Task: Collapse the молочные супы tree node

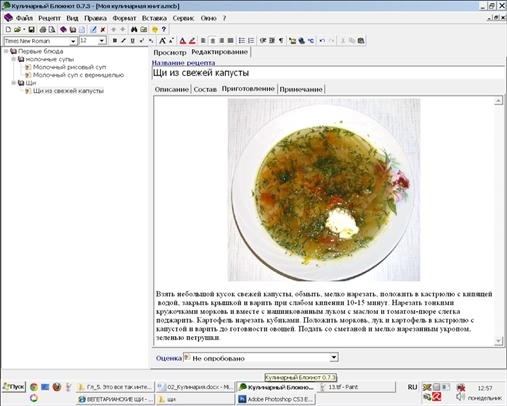Action: point(13,59)
